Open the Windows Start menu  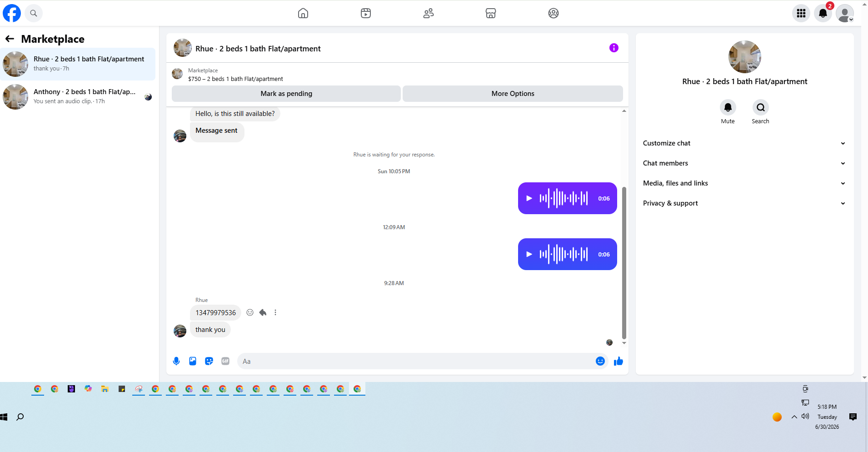(4, 417)
